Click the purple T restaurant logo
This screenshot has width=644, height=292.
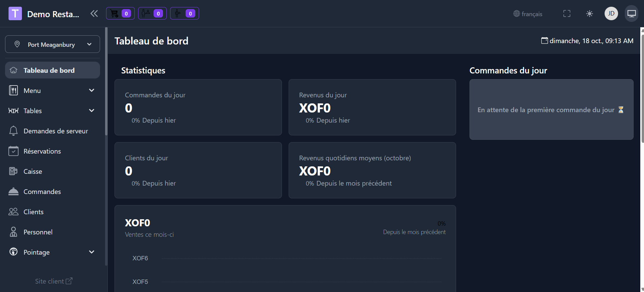click(15, 14)
